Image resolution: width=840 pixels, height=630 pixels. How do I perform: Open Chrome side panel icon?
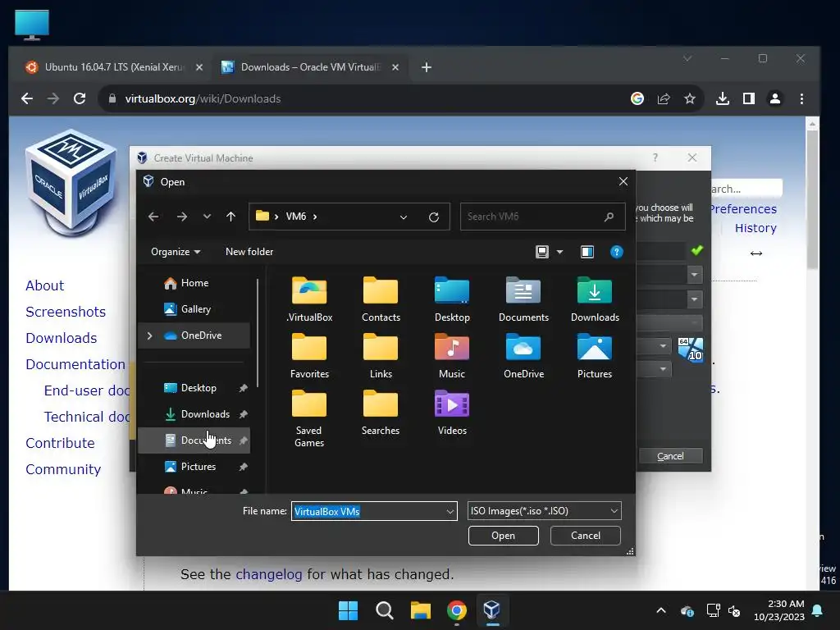(x=749, y=98)
